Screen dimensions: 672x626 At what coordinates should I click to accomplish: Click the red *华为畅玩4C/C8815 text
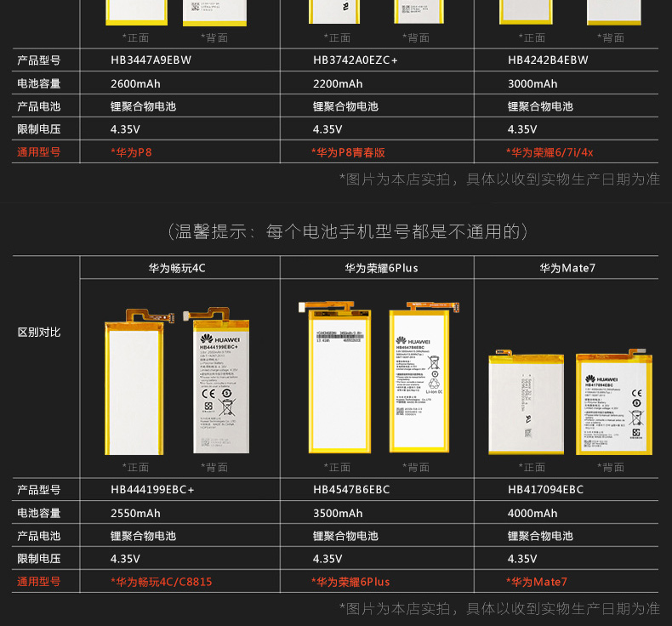click(x=161, y=582)
